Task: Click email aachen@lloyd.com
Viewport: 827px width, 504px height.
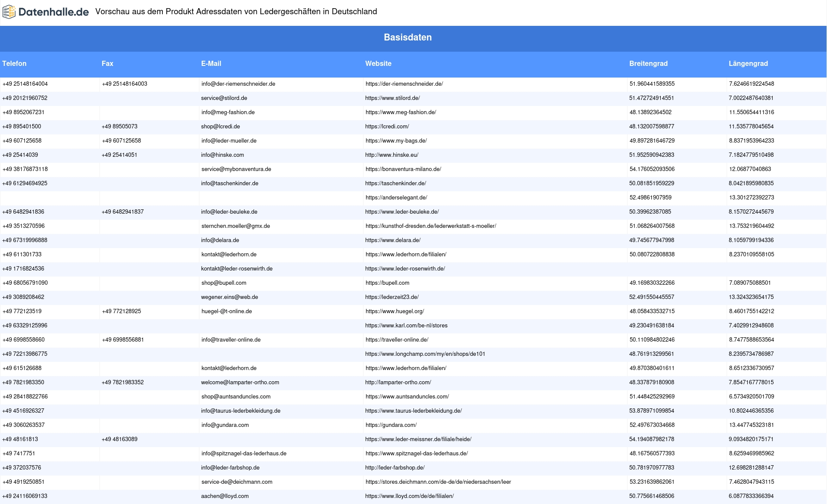Action: coord(225,496)
